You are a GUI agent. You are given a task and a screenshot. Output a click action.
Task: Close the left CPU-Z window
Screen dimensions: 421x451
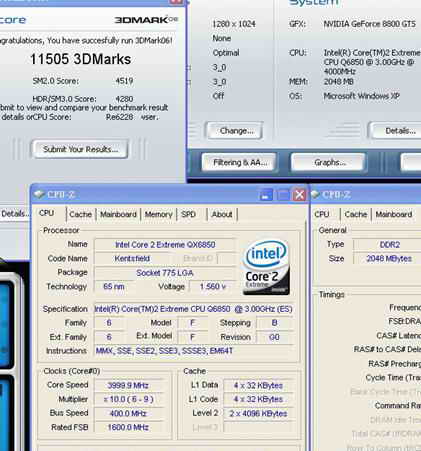(x=299, y=195)
